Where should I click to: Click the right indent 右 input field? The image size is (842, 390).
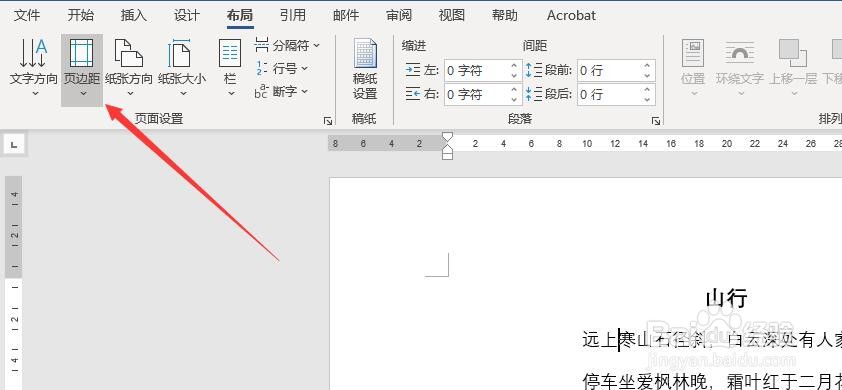click(476, 94)
